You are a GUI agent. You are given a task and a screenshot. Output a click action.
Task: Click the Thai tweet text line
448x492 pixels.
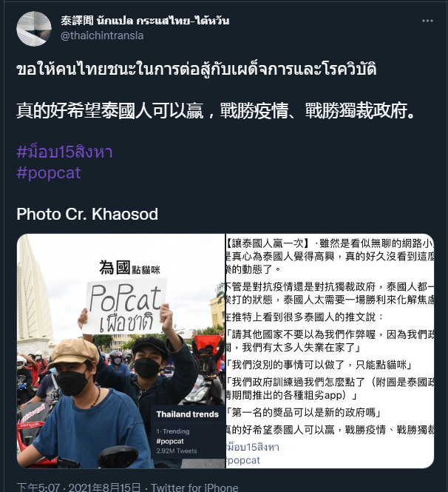197,69
